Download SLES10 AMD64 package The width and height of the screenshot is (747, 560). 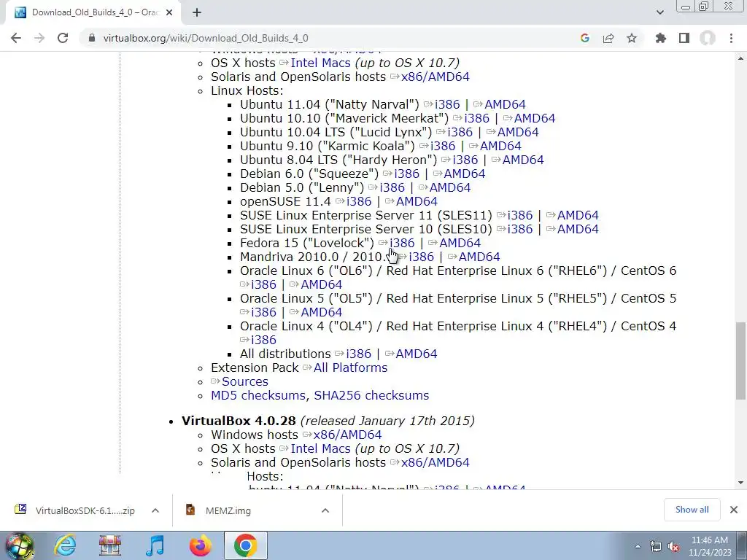pyautogui.click(x=578, y=229)
